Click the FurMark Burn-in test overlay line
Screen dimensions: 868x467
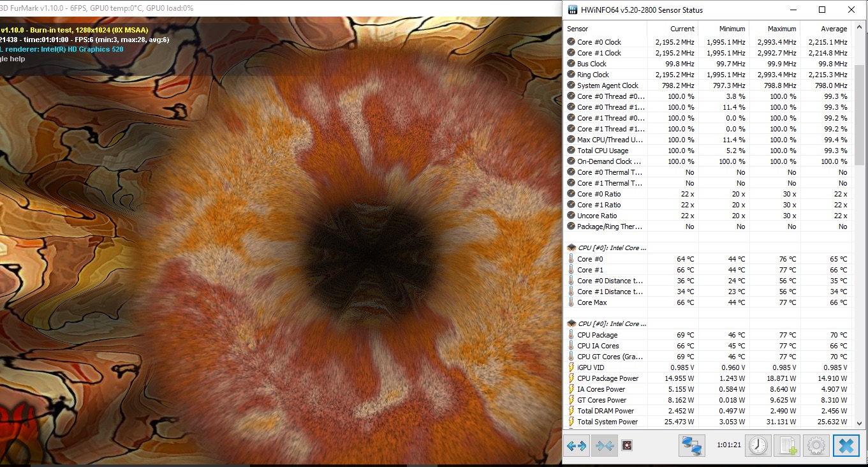(75, 29)
